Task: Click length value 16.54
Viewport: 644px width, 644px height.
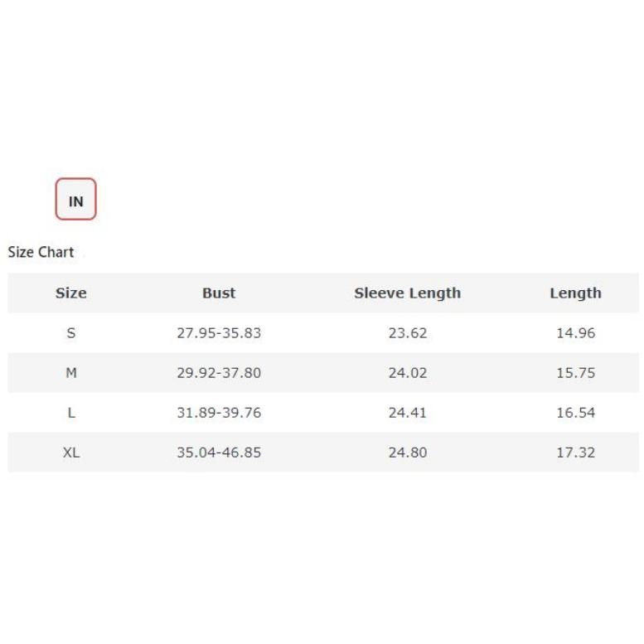Action: tap(575, 413)
